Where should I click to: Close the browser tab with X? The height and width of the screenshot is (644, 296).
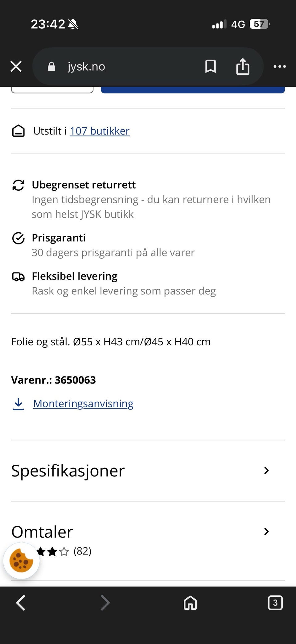click(x=16, y=66)
